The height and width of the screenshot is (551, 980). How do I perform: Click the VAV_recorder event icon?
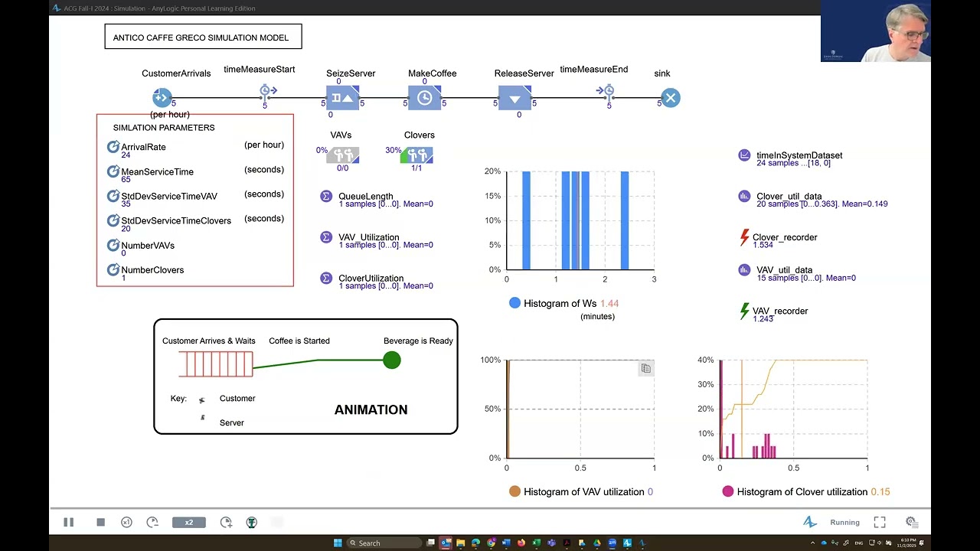pos(744,311)
